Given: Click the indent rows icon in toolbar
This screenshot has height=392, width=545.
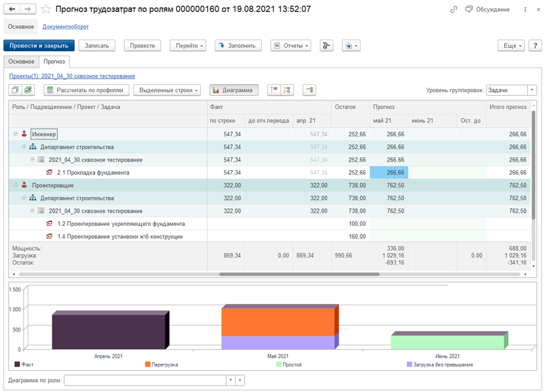Looking at the screenshot, I should click(x=309, y=90).
